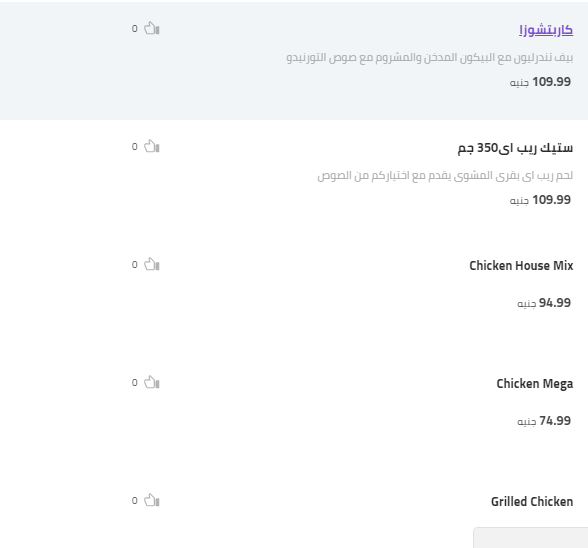Click the لحم ريب اى بقرى description
The image size is (588, 548).
point(445,176)
